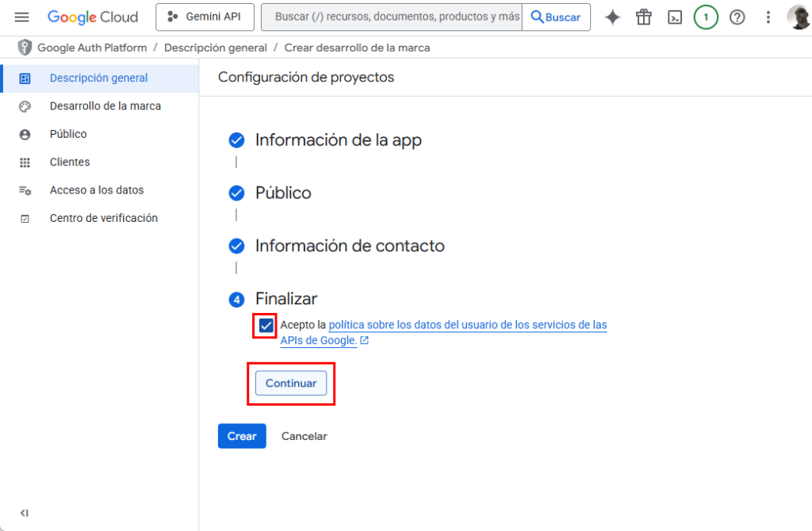The width and height of the screenshot is (812, 531).
Task: Go to Clientes in the sidebar
Action: [70, 162]
